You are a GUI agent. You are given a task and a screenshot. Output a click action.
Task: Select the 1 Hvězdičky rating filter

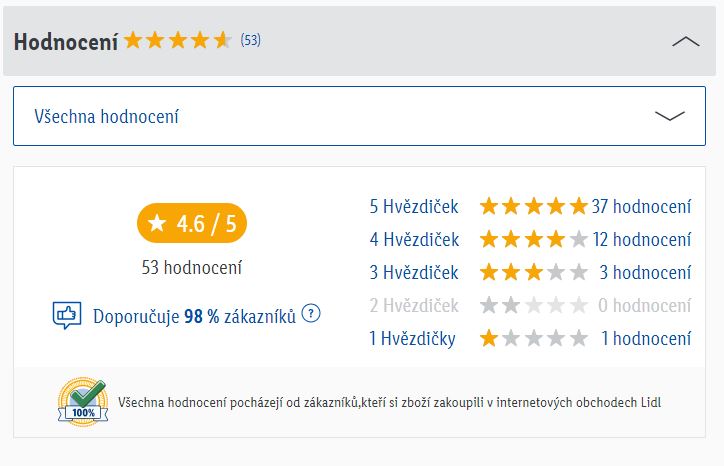point(412,338)
